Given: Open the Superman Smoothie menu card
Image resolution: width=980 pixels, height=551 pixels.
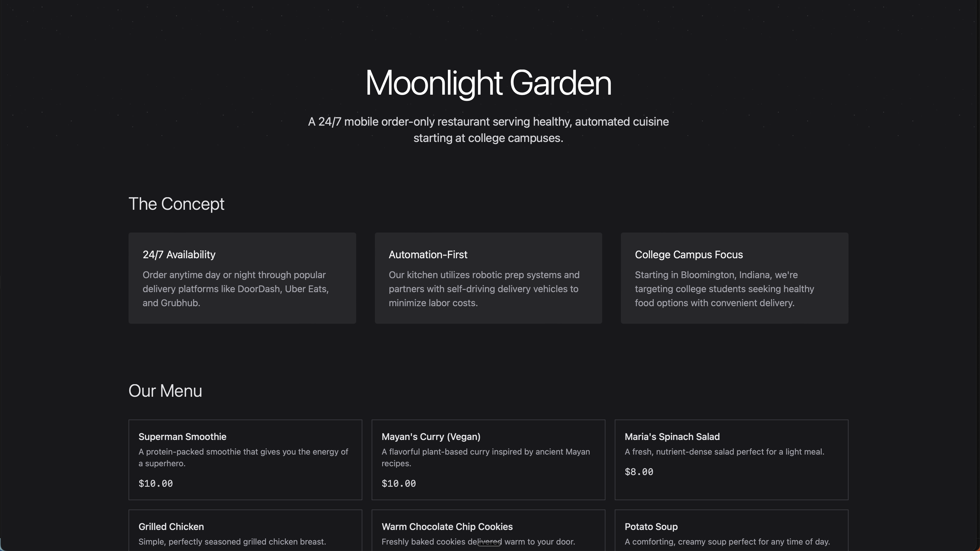Looking at the screenshot, I should tap(245, 460).
